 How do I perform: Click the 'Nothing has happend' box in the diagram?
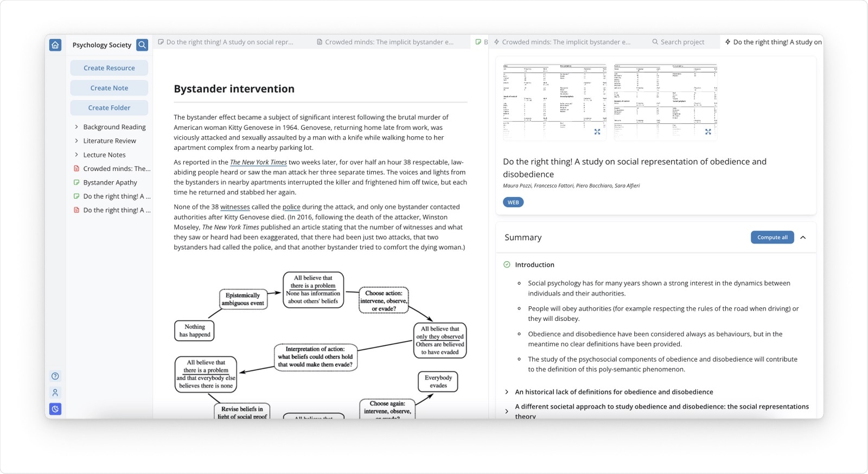pos(195,331)
